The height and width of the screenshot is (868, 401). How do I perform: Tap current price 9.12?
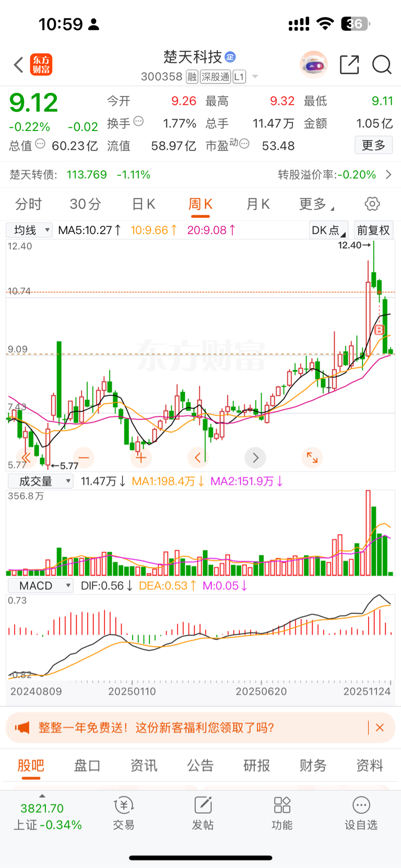coord(33,103)
